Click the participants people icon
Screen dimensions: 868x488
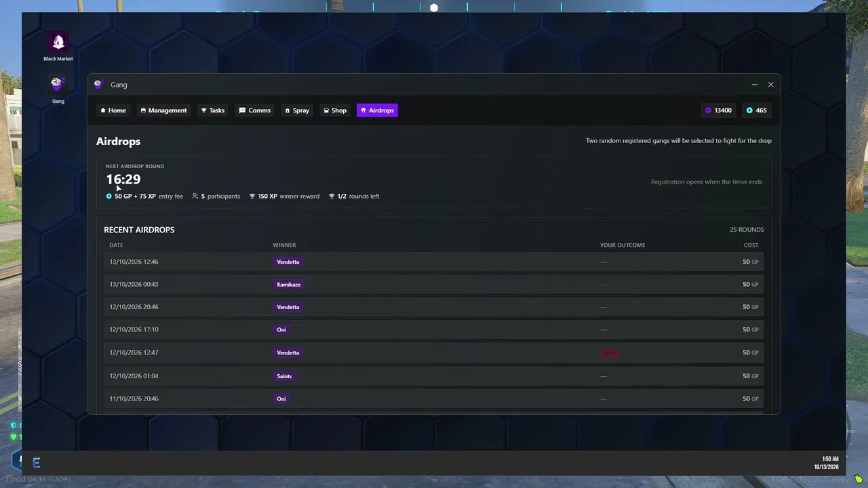(x=195, y=197)
